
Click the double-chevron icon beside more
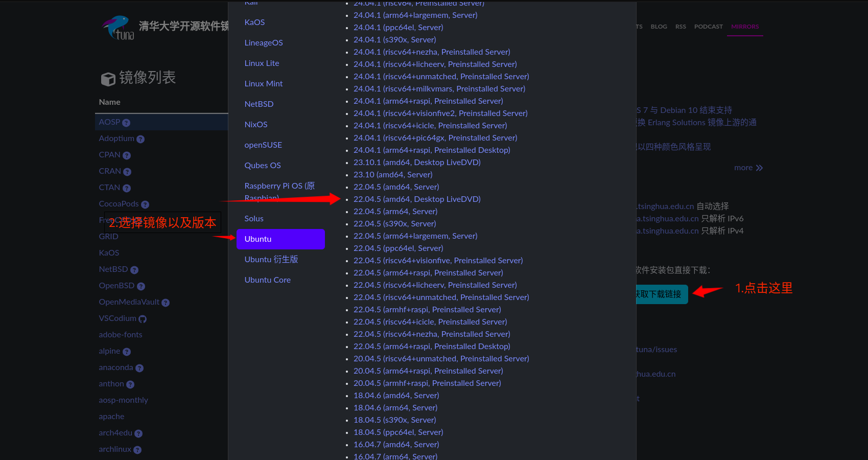point(759,168)
